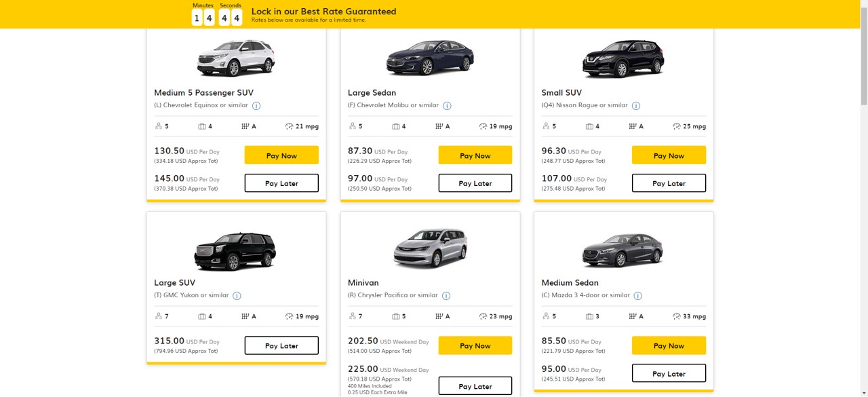This screenshot has width=868, height=397.
Task: Open info icon beside Chevrolet Malibu
Action: pos(447,106)
